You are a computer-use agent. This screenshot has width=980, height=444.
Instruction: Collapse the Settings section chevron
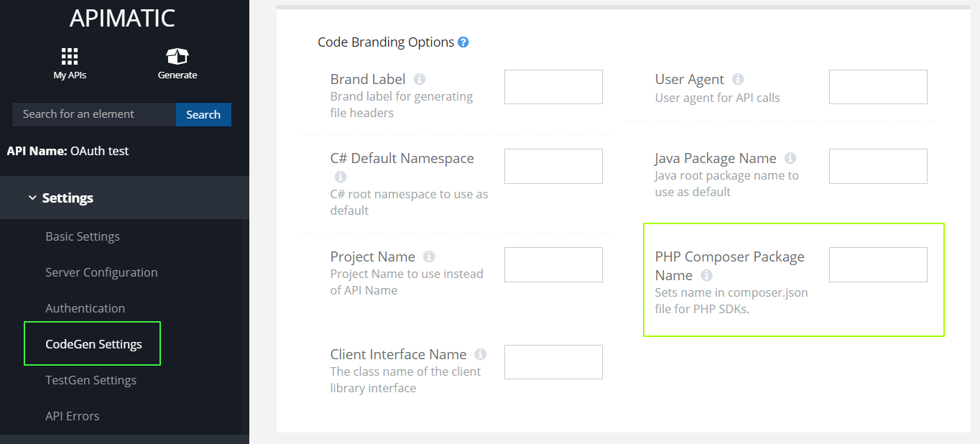(x=32, y=198)
